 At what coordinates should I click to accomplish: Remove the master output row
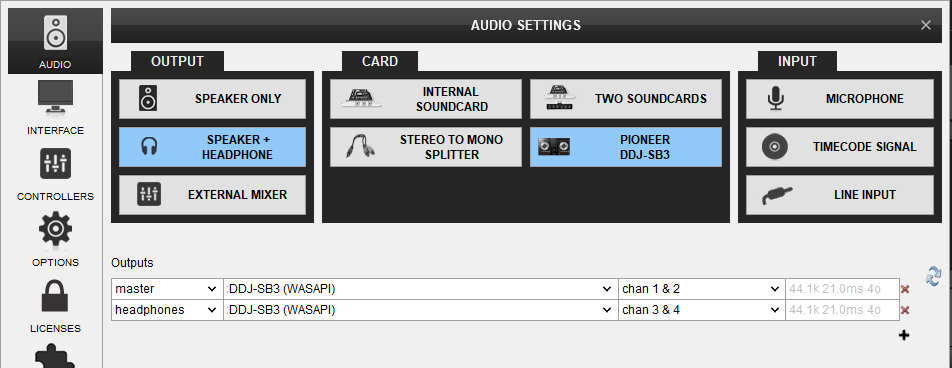(x=905, y=290)
